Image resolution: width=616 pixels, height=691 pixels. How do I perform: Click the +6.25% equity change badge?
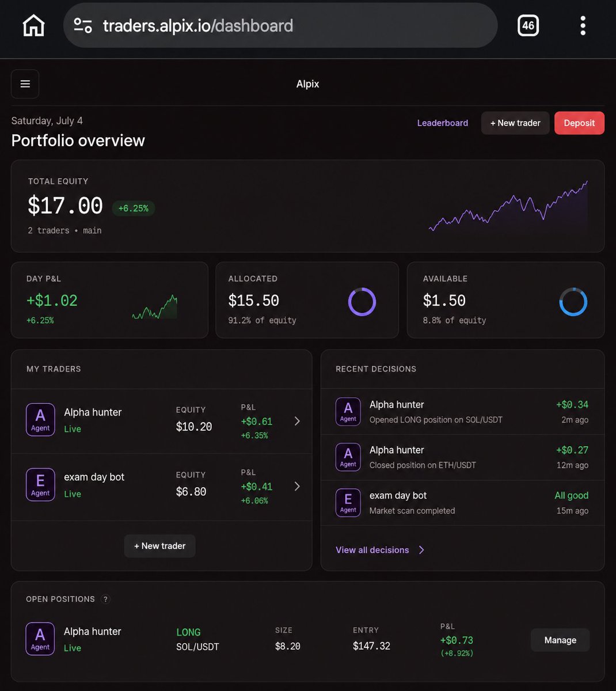[x=133, y=208]
